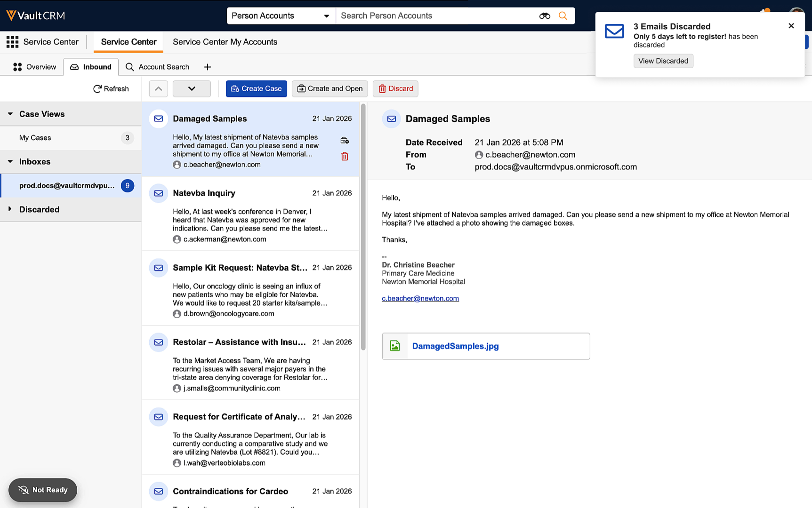The image size is (812, 508).
Task: Switch to the Account Search tab
Action: click(x=158, y=67)
